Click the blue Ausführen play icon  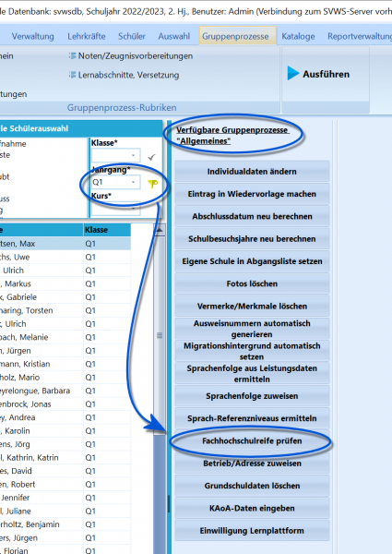[x=293, y=74]
